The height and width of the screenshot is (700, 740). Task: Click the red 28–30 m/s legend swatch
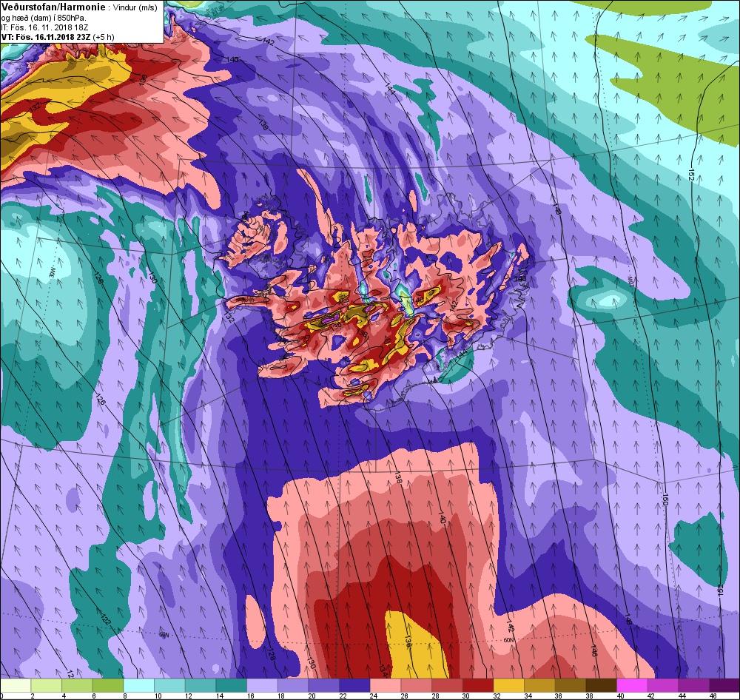[x=447, y=685]
